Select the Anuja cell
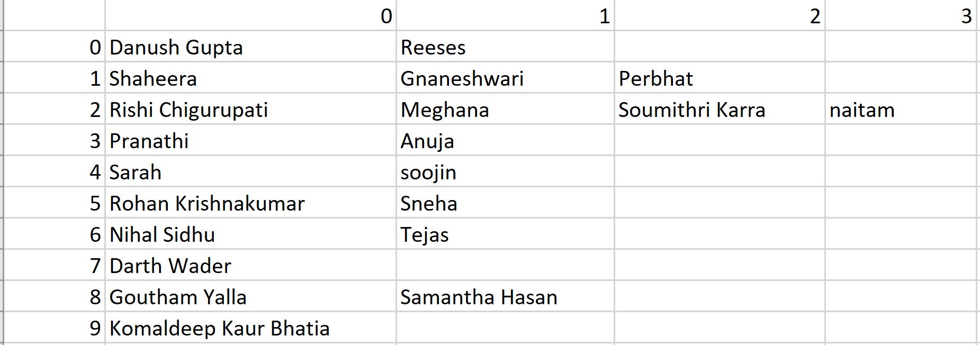The width and height of the screenshot is (980, 345). (x=505, y=140)
